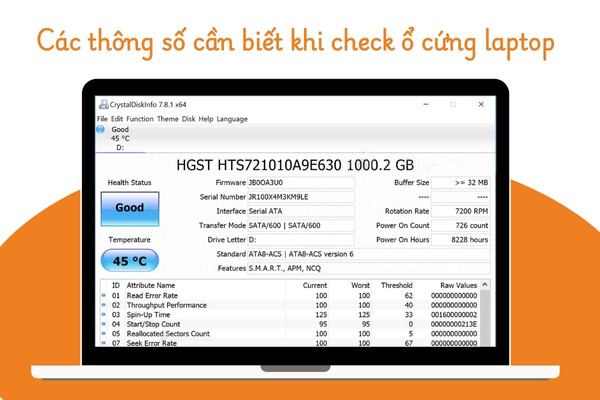Click the Attribute Name column header

[151, 285]
